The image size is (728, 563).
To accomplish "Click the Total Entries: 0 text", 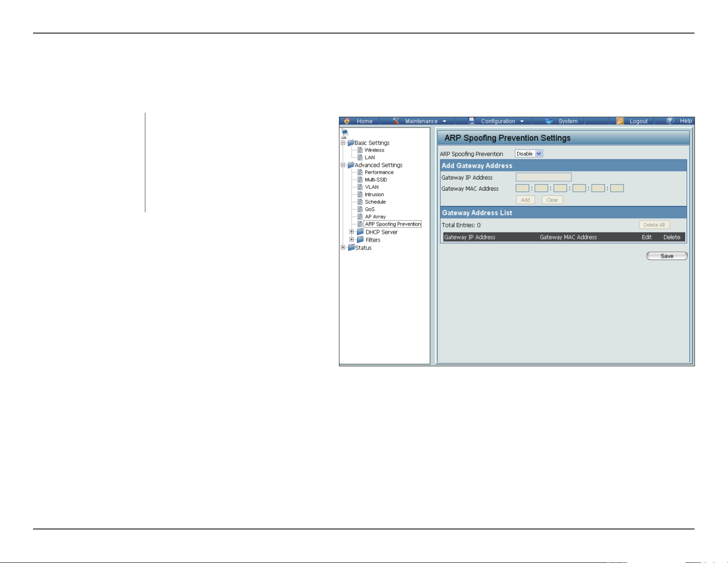I will click(x=461, y=225).
